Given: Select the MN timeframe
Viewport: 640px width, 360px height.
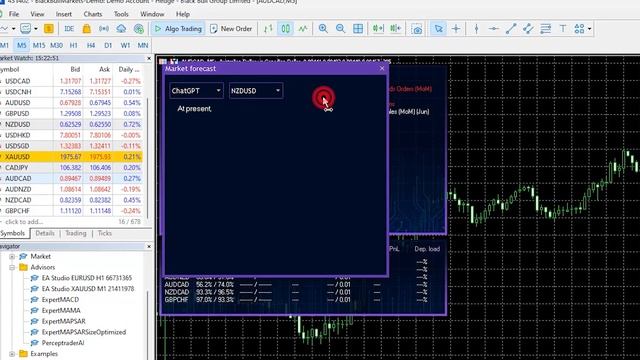Looking at the screenshot, I should pos(142,45).
